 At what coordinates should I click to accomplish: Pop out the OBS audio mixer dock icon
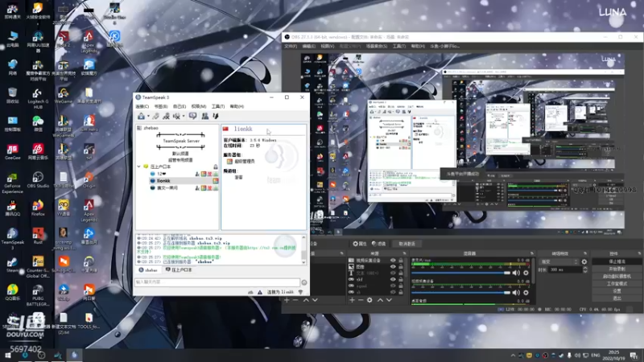point(532,253)
